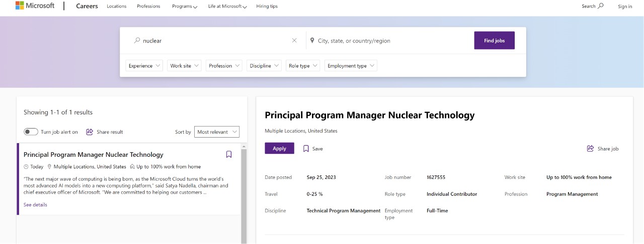Click the Share result icon
Image resolution: width=644 pixels, height=244 pixels.
click(90, 132)
